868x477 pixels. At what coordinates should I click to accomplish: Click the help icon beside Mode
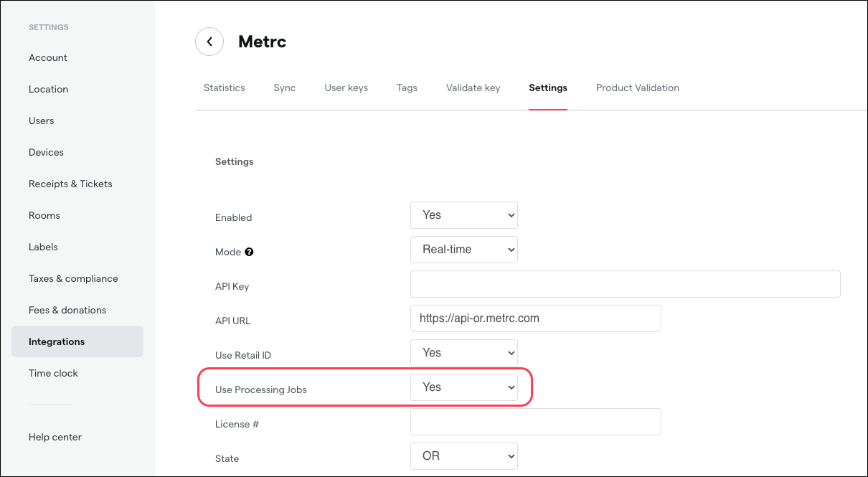[249, 252]
